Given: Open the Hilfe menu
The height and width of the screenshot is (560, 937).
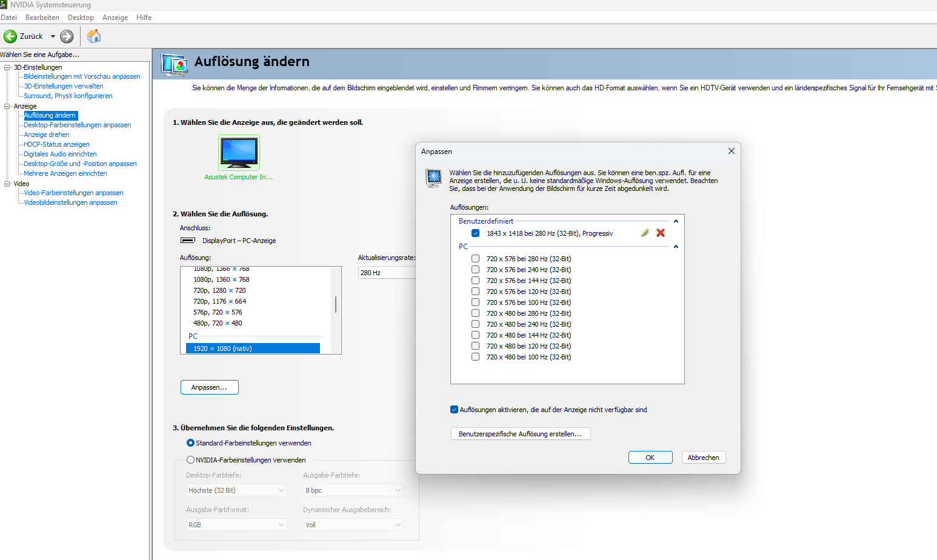Looking at the screenshot, I should point(144,18).
